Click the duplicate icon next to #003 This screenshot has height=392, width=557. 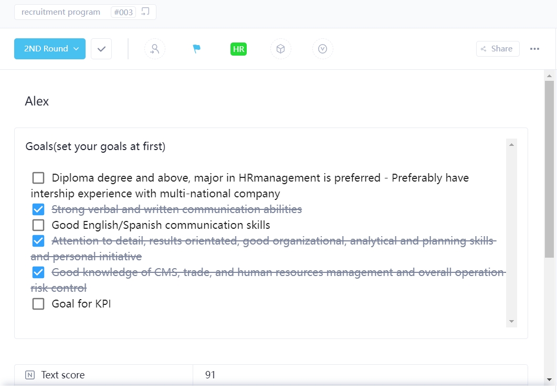[x=145, y=10]
